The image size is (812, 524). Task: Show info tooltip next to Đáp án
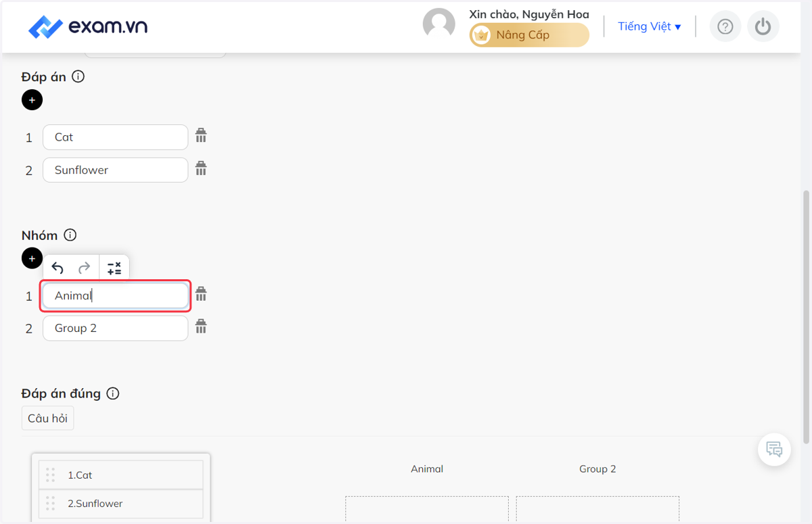[x=78, y=76]
